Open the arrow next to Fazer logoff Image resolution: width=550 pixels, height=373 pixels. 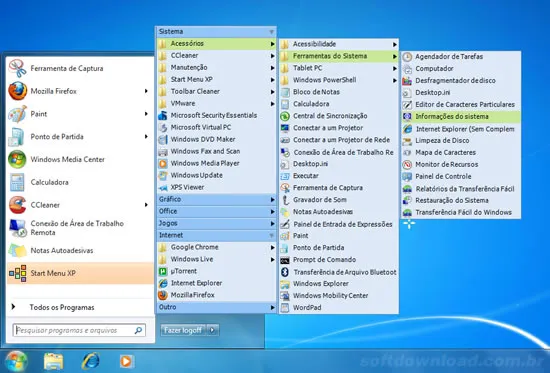[213, 330]
